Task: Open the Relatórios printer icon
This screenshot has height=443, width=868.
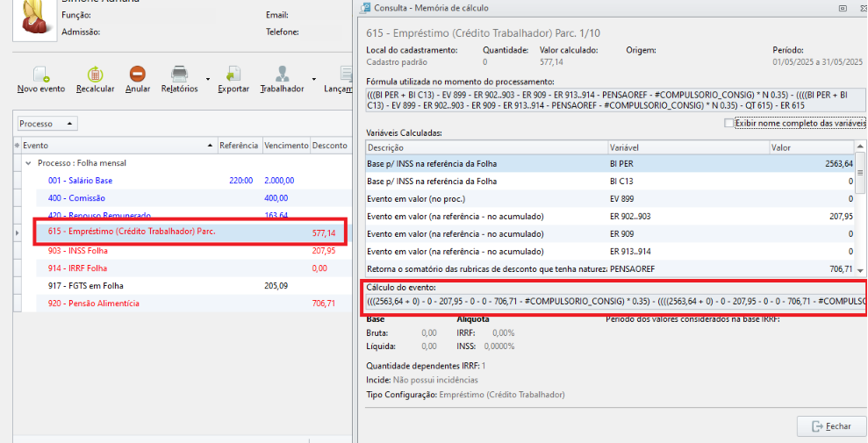Action: [179, 75]
